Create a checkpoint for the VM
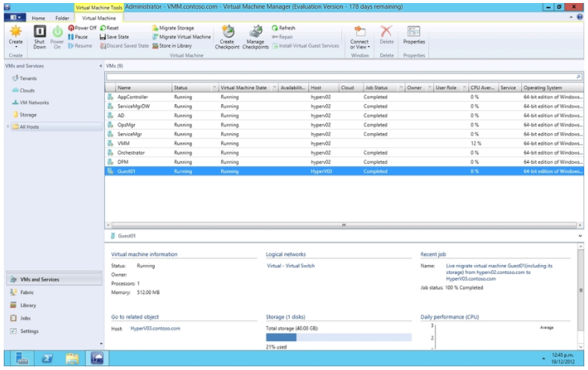 (227, 36)
